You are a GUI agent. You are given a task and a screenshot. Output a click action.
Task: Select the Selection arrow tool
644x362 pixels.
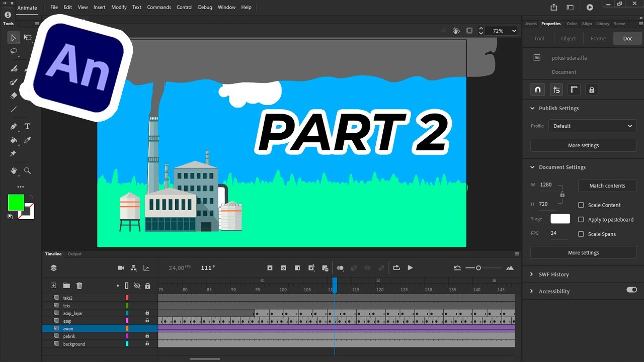pyautogui.click(x=14, y=38)
